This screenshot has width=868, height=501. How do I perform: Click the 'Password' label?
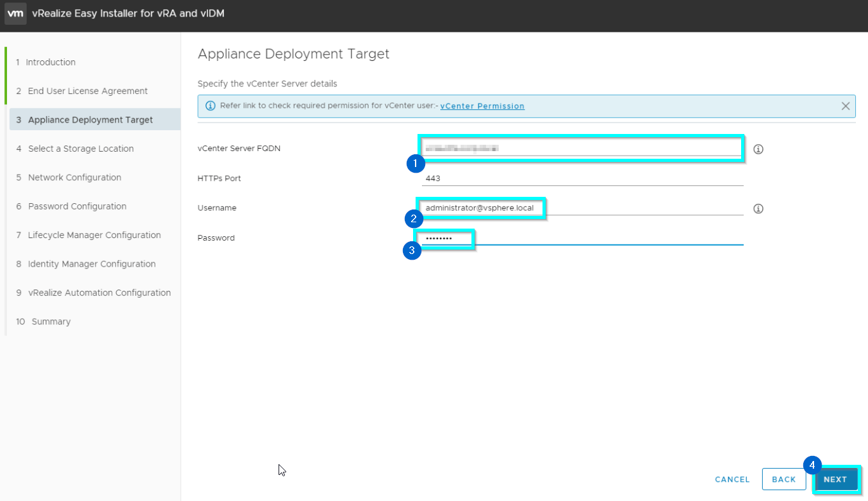point(216,238)
